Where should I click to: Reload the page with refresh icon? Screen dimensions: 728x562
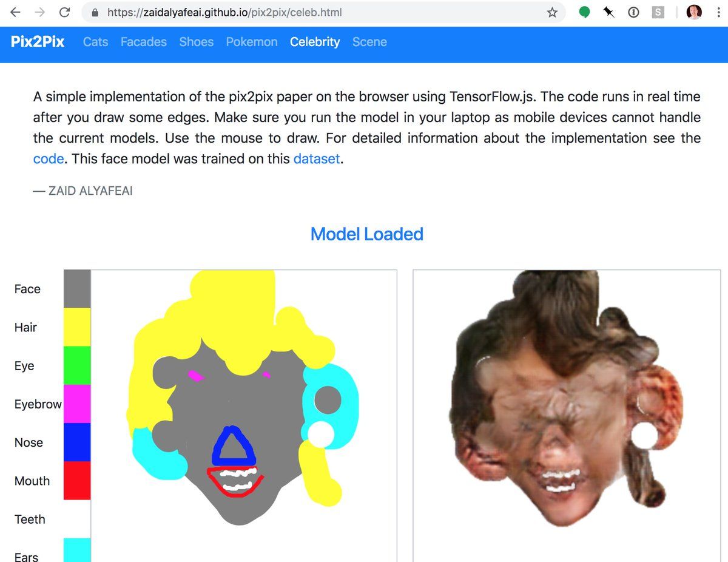click(64, 12)
